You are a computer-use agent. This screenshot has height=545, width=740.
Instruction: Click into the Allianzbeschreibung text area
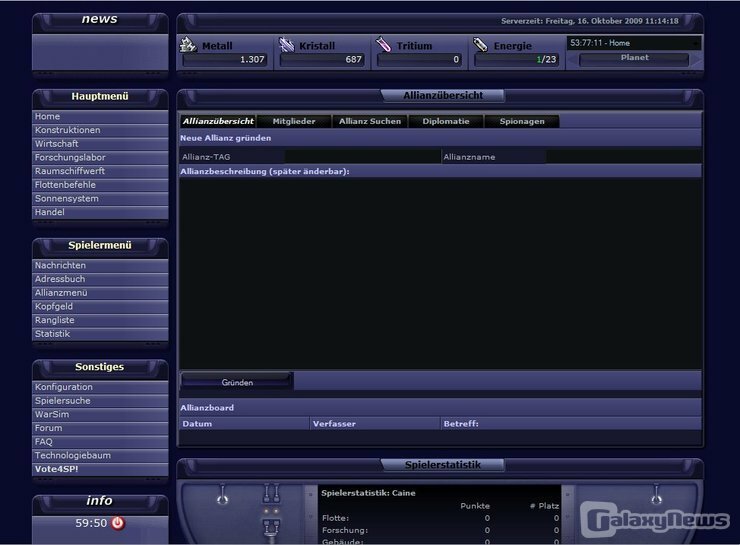pyautogui.click(x=440, y=273)
